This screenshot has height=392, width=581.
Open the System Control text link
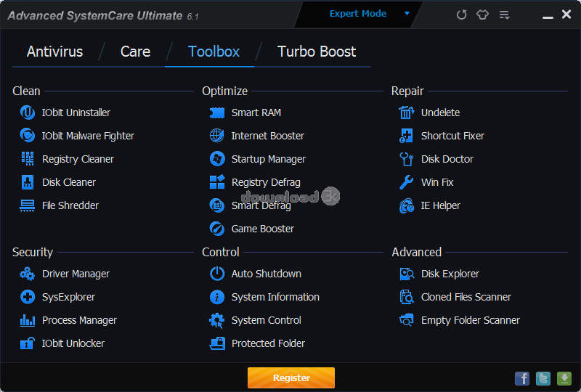point(266,320)
